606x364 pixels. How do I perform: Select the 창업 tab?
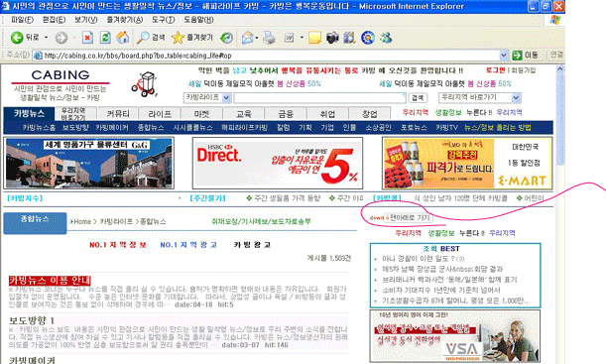tap(370, 114)
